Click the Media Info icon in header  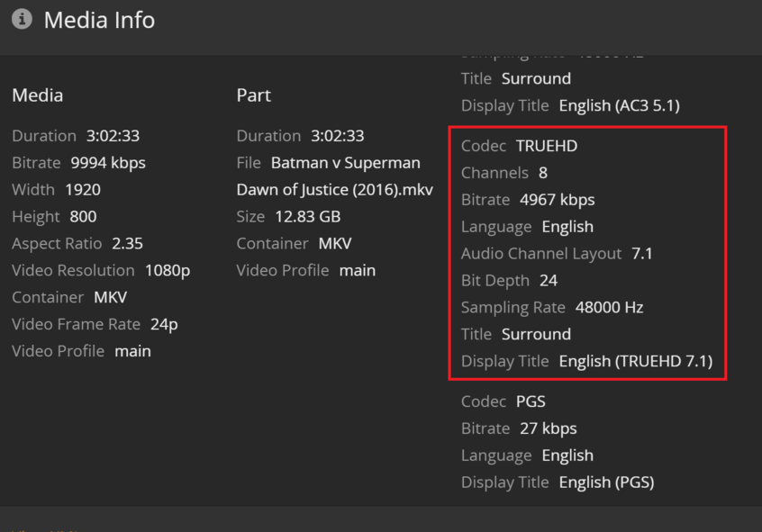tap(22, 19)
